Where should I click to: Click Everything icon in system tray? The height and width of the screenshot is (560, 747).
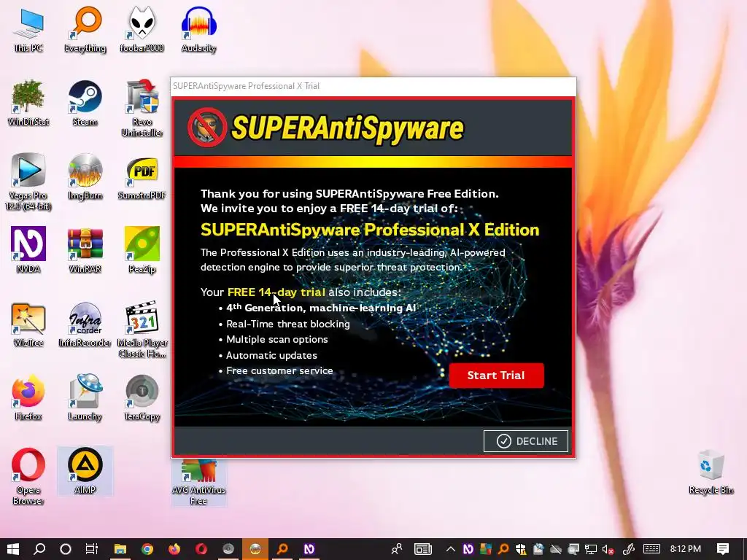tap(503, 549)
